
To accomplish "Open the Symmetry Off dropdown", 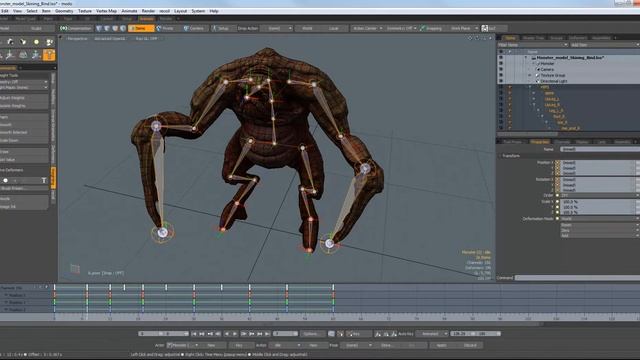I will click(x=402, y=28).
